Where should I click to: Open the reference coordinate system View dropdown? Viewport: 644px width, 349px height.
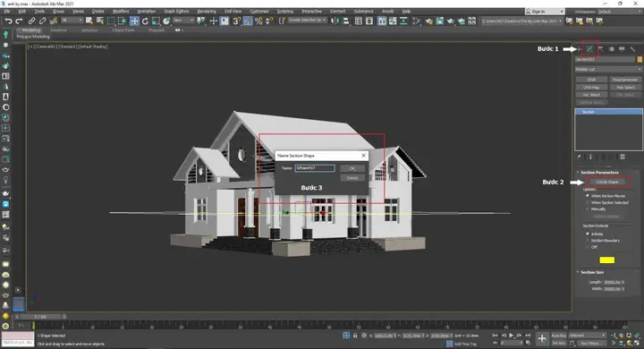[x=183, y=21]
